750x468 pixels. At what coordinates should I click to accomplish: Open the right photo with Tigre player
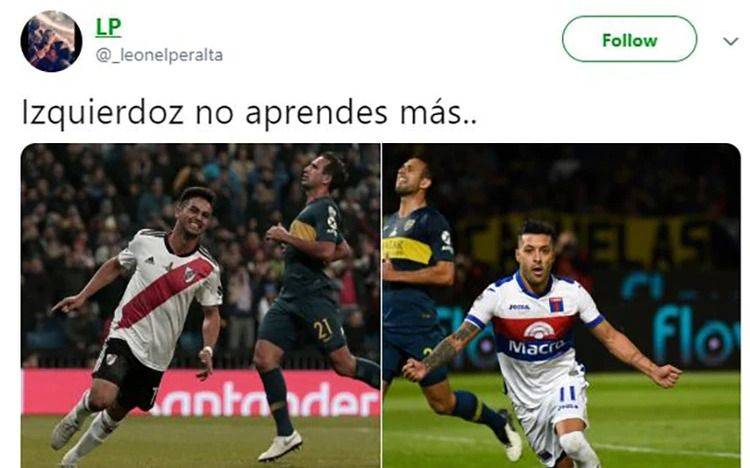(x=562, y=305)
